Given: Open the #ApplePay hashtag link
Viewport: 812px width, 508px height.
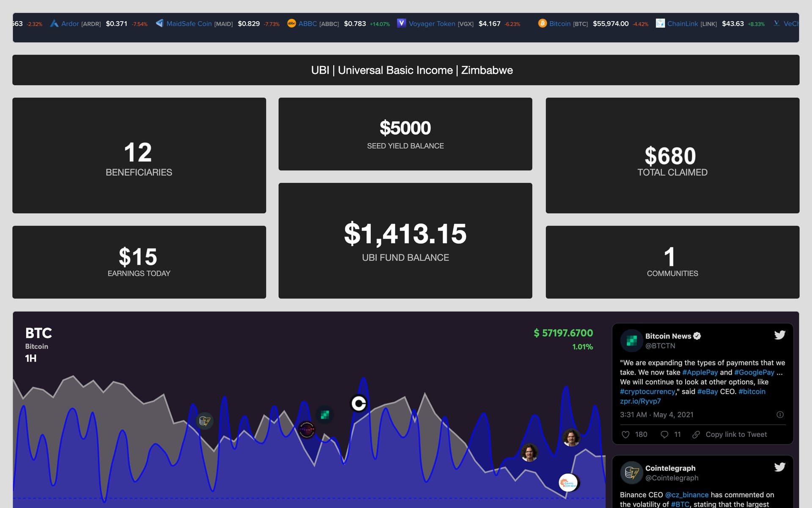Looking at the screenshot, I should click(700, 372).
